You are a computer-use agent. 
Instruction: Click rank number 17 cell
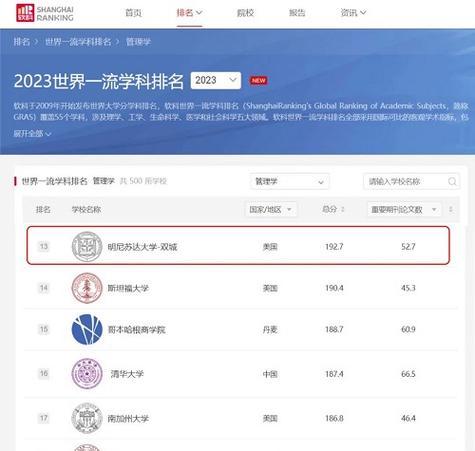tap(44, 418)
